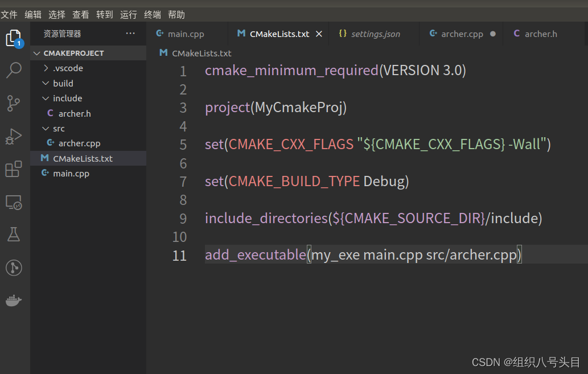Open the 文件 menu
Image resolution: width=588 pixels, height=374 pixels.
pyautogui.click(x=9, y=15)
